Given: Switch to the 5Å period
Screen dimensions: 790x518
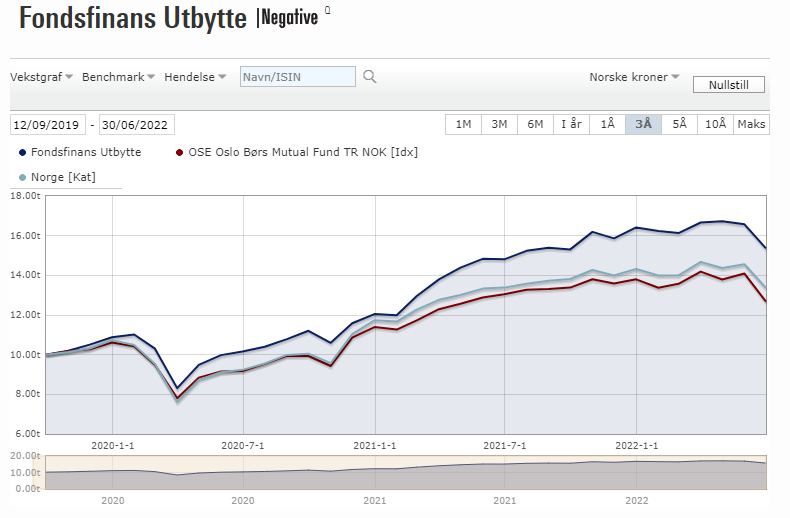Looking at the screenshot, I should pos(679,124).
